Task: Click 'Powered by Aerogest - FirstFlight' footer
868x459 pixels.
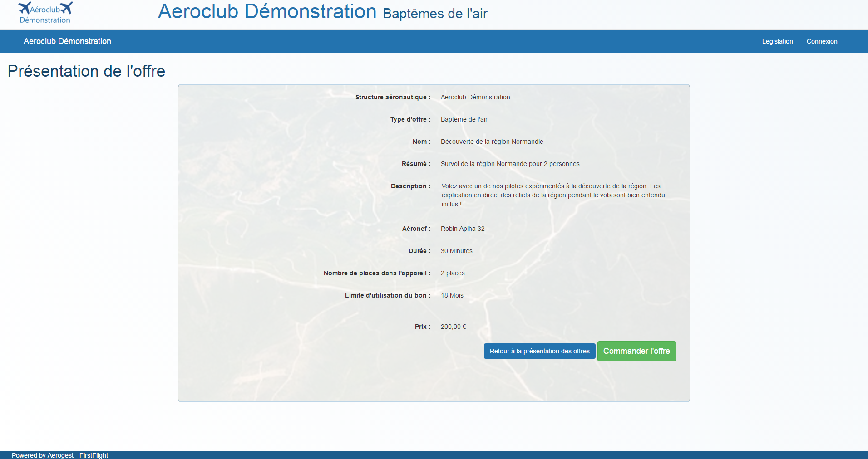Action: pos(60,455)
